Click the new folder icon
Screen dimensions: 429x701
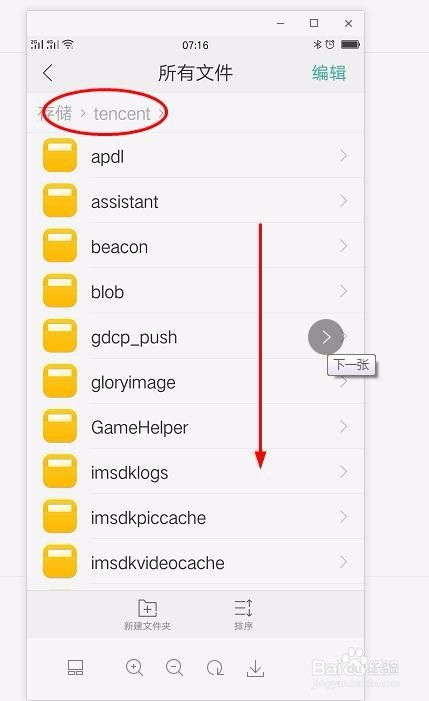tap(147, 608)
